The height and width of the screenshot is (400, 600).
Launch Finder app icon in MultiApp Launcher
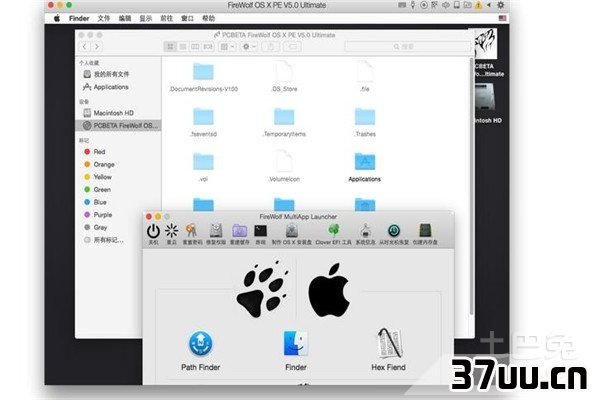click(x=295, y=343)
